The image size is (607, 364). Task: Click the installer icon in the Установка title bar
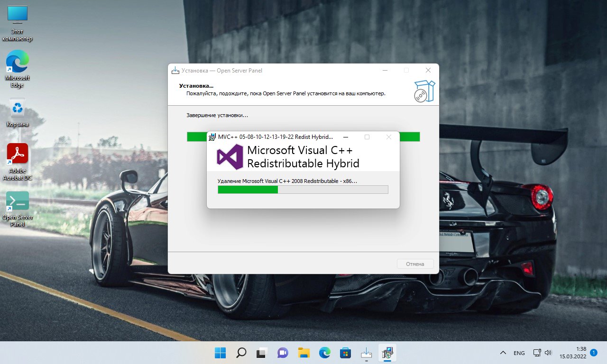[x=175, y=71]
